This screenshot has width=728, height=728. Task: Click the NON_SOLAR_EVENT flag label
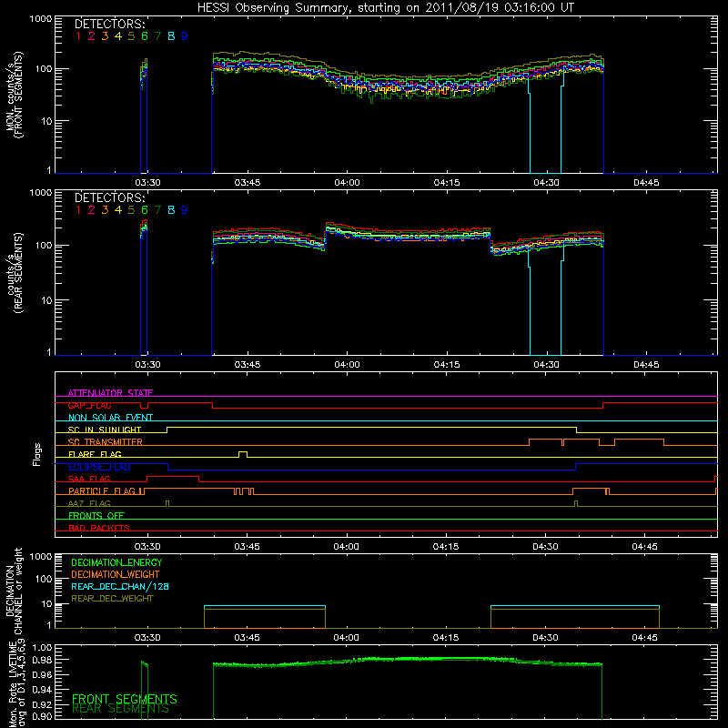(x=110, y=418)
